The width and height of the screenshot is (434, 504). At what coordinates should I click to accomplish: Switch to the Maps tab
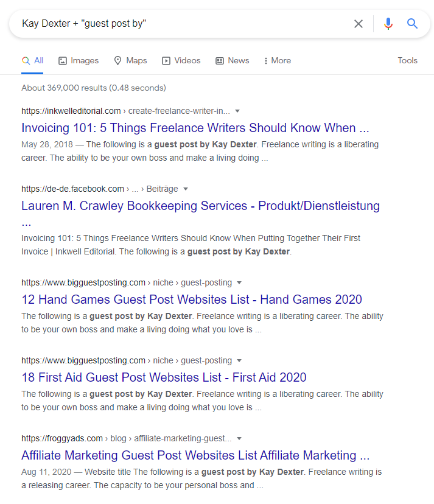(130, 60)
